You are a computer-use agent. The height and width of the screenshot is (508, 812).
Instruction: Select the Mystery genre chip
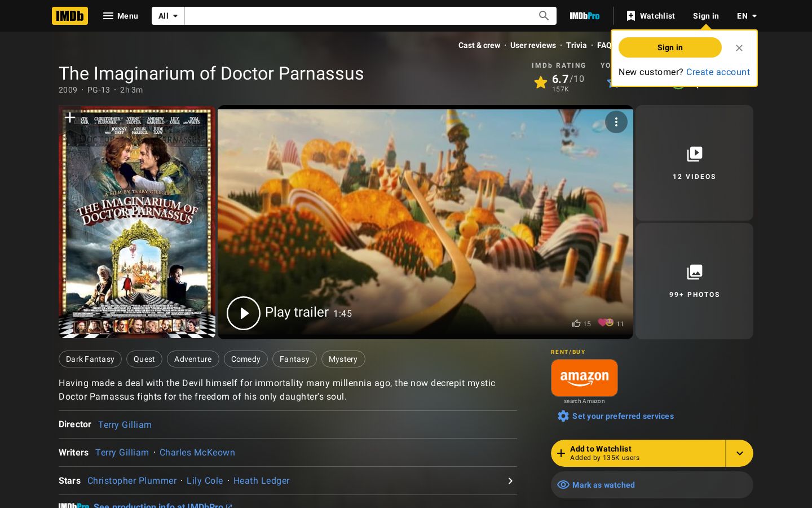(x=343, y=359)
